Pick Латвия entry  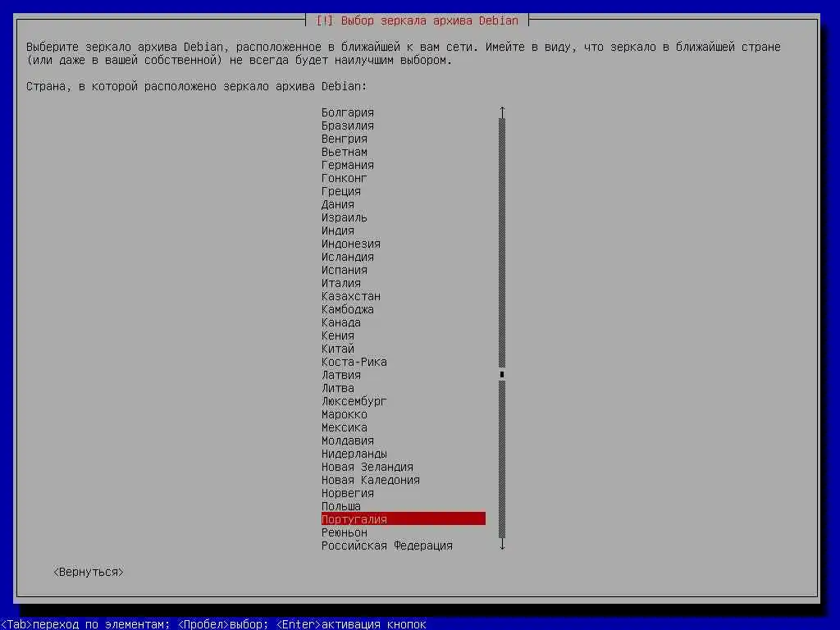[341, 375]
